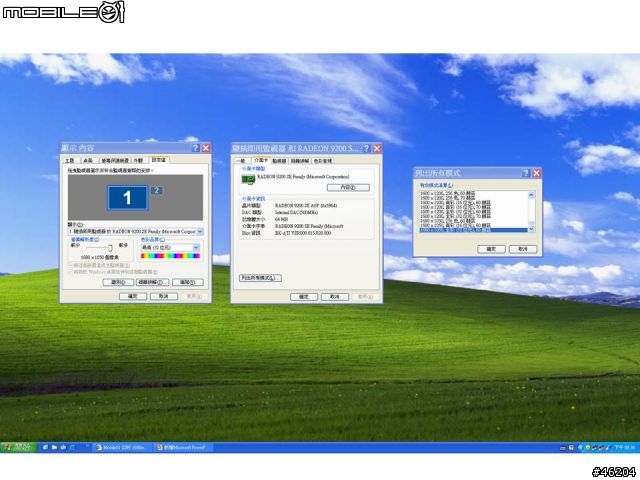This screenshot has width=640, height=480.
Task: Click the 進階 advanced button
Action: (x=187, y=282)
